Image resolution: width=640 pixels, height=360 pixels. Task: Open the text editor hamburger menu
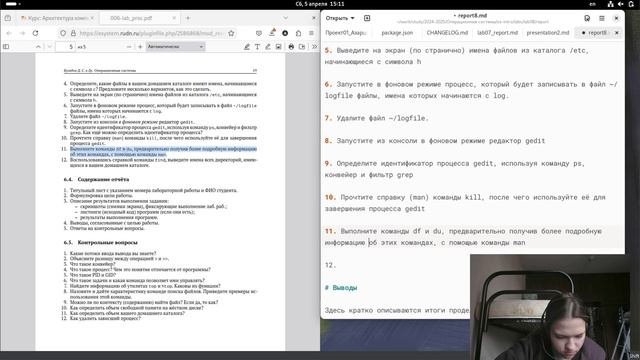tap(602, 18)
